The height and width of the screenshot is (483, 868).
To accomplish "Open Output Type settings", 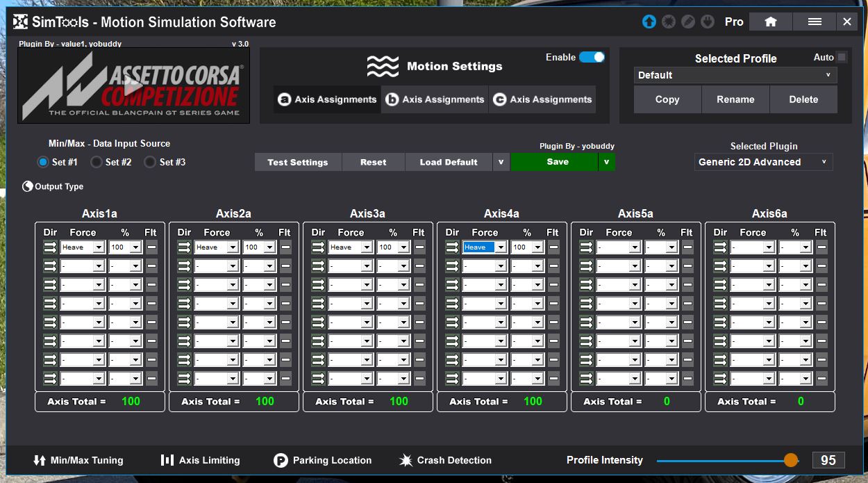I will (x=53, y=186).
